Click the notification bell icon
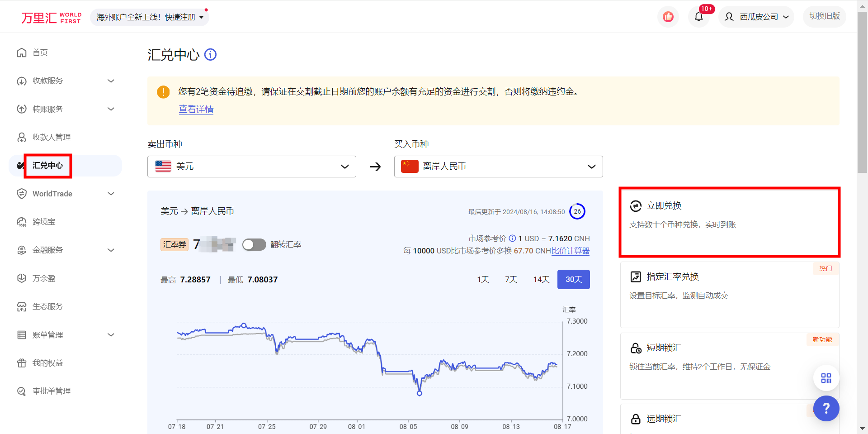The height and width of the screenshot is (434, 868). tap(698, 16)
